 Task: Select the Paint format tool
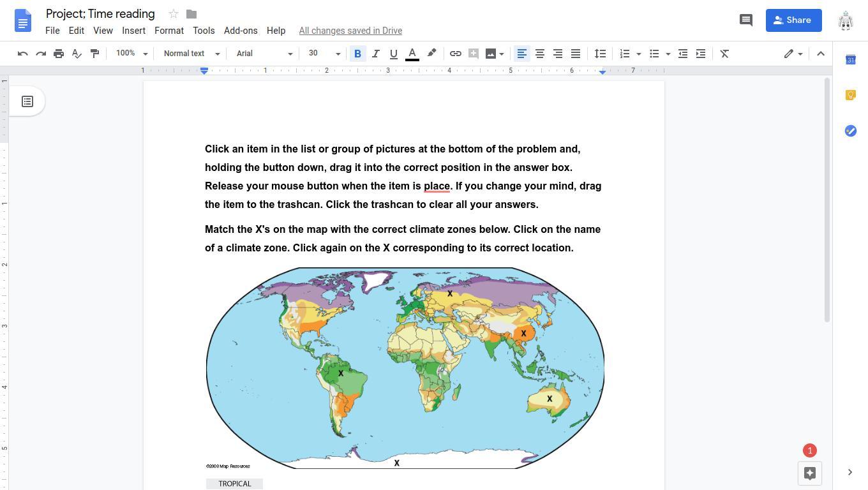coord(94,54)
